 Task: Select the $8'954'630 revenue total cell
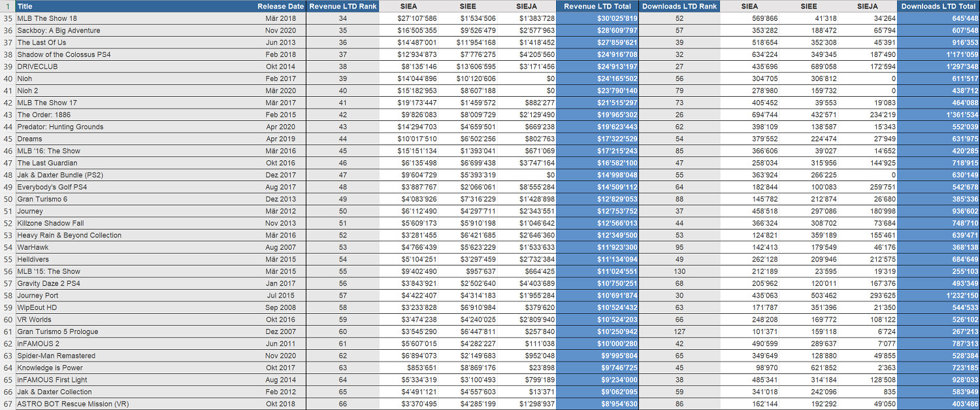pyautogui.click(x=597, y=404)
